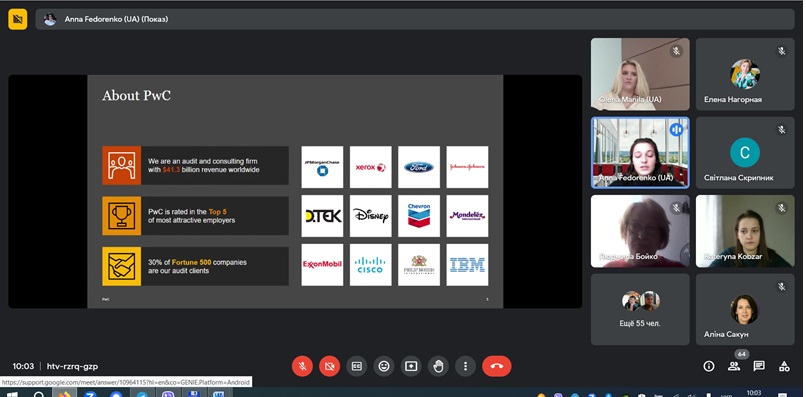Open the emoji reactions button

coord(384,366)
